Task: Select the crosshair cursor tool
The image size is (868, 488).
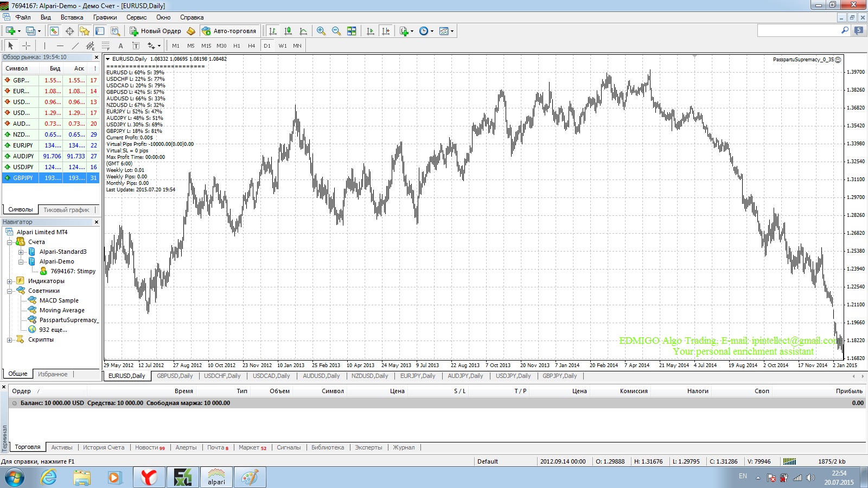Action: click(26, 46)
